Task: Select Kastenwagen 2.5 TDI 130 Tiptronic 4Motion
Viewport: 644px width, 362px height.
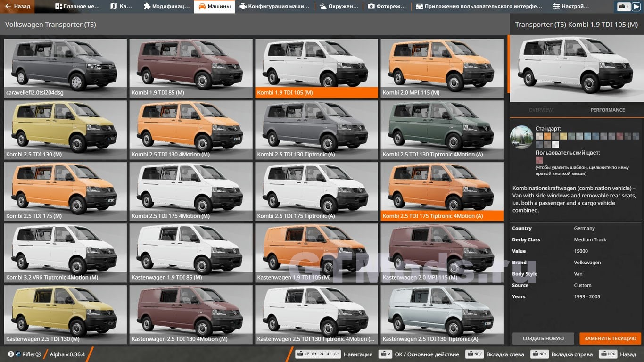Action: (316, 315)
